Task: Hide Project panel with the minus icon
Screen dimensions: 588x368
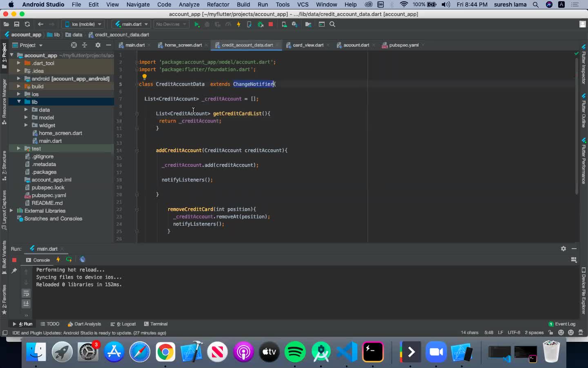Action: pyautogui.click(x=108, y=45)
